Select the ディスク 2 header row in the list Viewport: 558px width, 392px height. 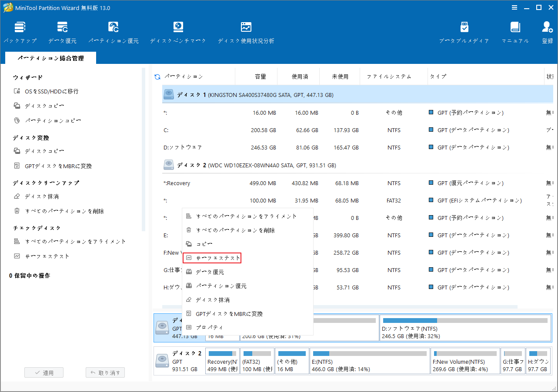256,166
